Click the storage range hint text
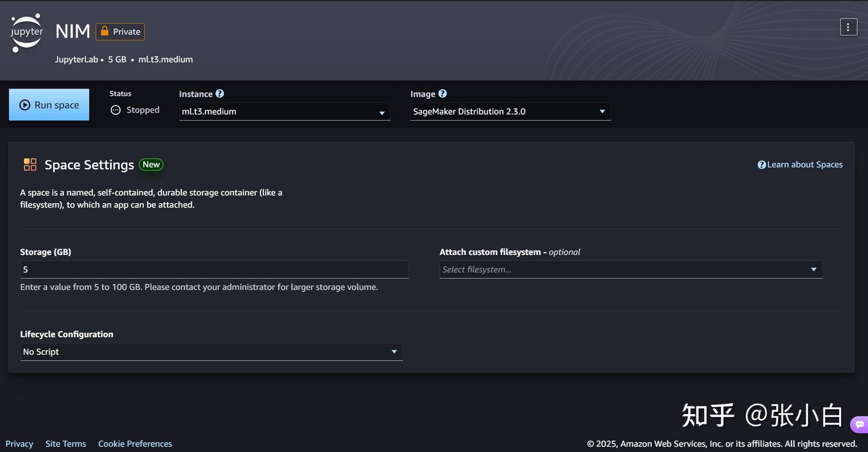Screen dimensions: 868x452 pyautogui.click(x=199, y=287)
